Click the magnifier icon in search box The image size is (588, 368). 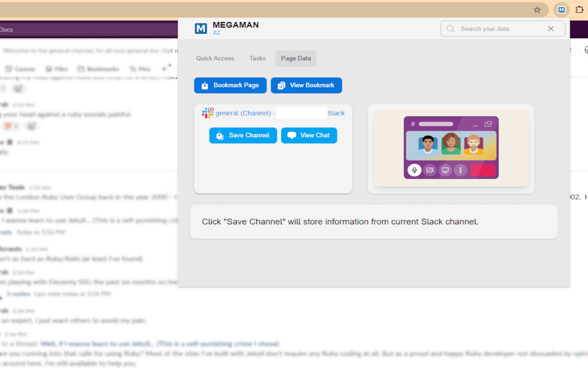451,29
